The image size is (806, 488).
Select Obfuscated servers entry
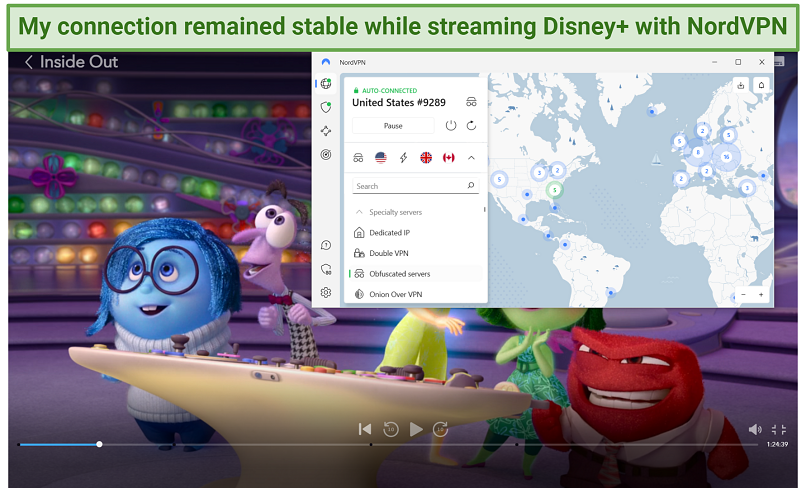tap(415, 274)
